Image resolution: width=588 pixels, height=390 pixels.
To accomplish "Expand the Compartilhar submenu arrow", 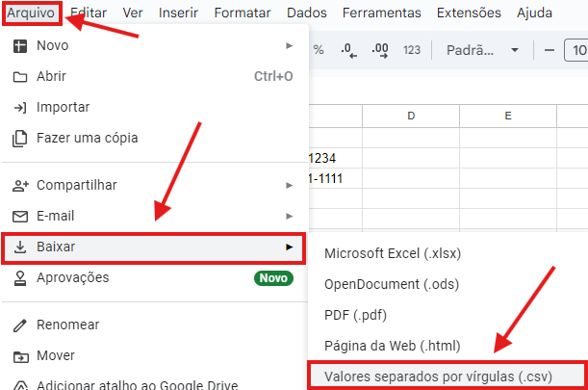I will 289,185.
